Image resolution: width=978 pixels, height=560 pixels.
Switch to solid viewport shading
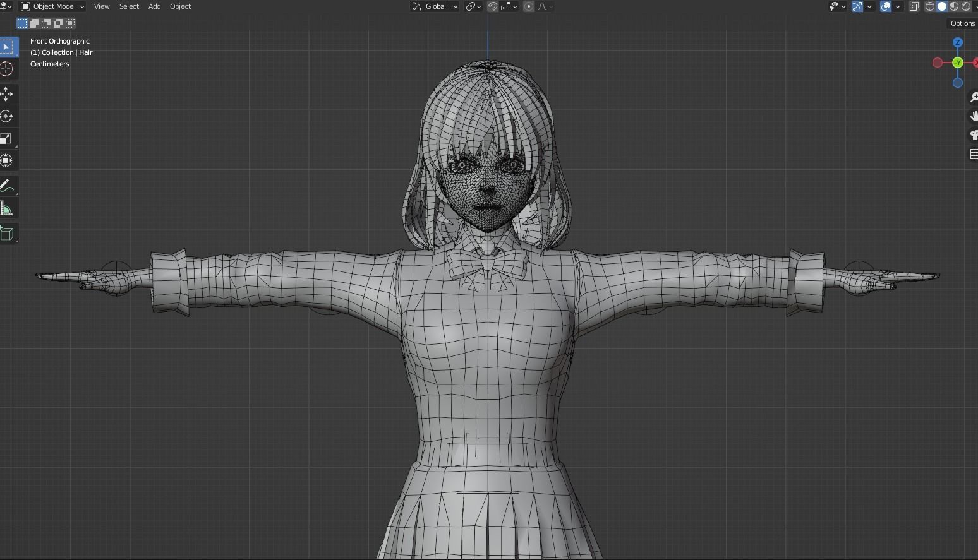(x=942, y=6)
